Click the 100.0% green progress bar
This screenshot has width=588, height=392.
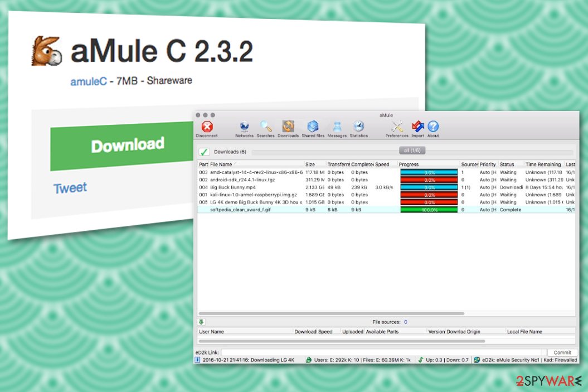point(429,210)
